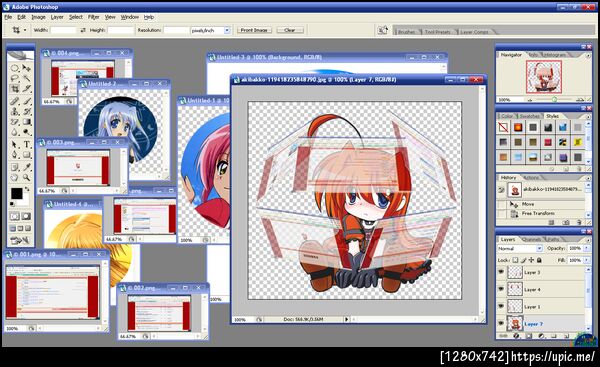Viewport: 600px width, 367px height.
Task: Select the Zoom magnifier tool
Action: click(26, 177)
